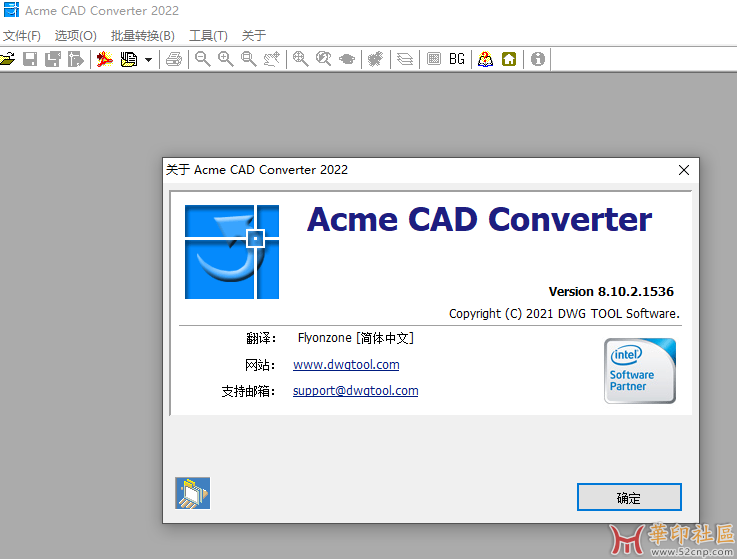Click the support@dwgtool.com email link
Viewport: 737px width, 559px height.
click(355, 391)
